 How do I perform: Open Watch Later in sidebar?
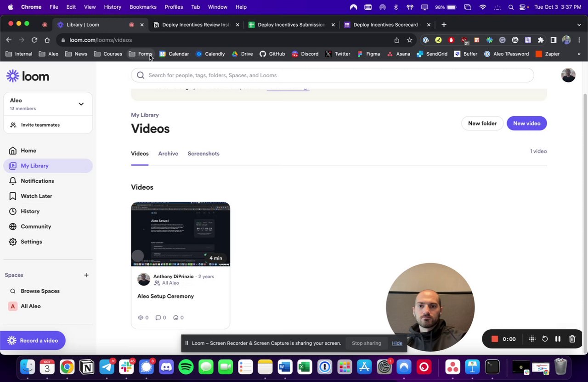coord(48,196)
